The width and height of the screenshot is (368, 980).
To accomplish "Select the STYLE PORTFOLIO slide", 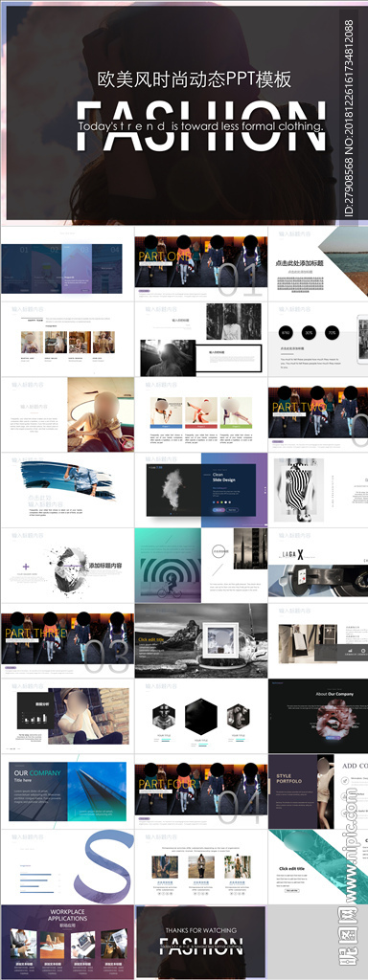I will tap(318, 791).
